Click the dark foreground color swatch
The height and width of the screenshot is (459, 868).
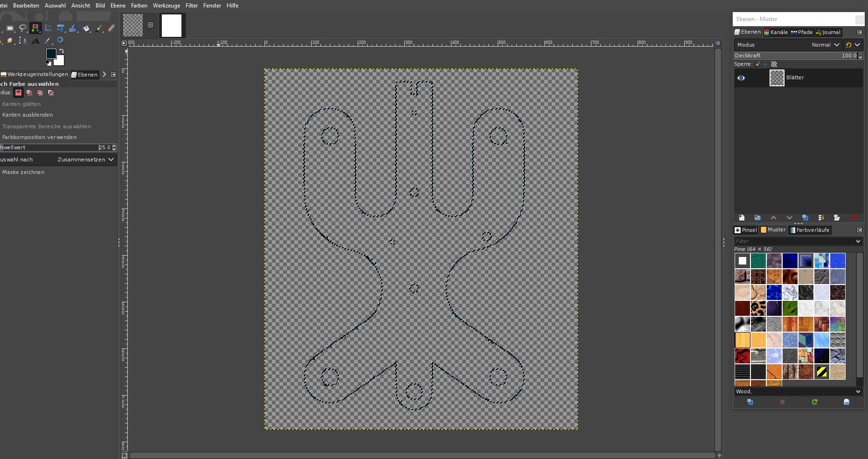tap(51, 54)
